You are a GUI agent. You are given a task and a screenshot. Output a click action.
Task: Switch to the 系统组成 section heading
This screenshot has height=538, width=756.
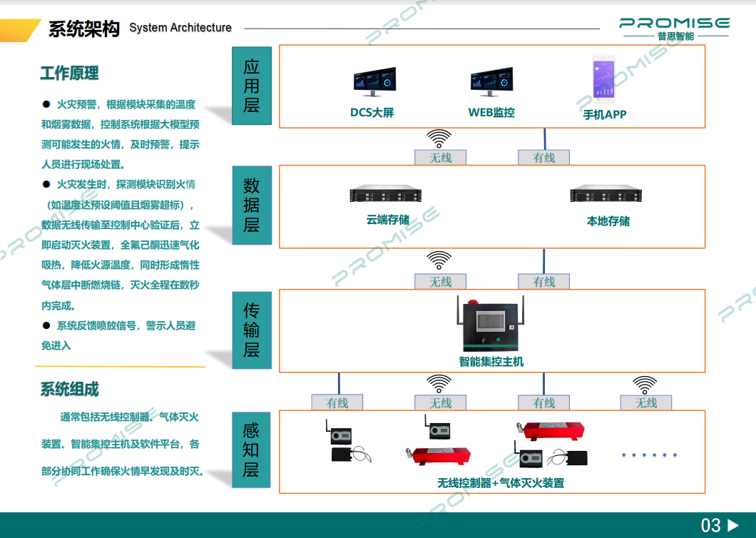(68, 390)
